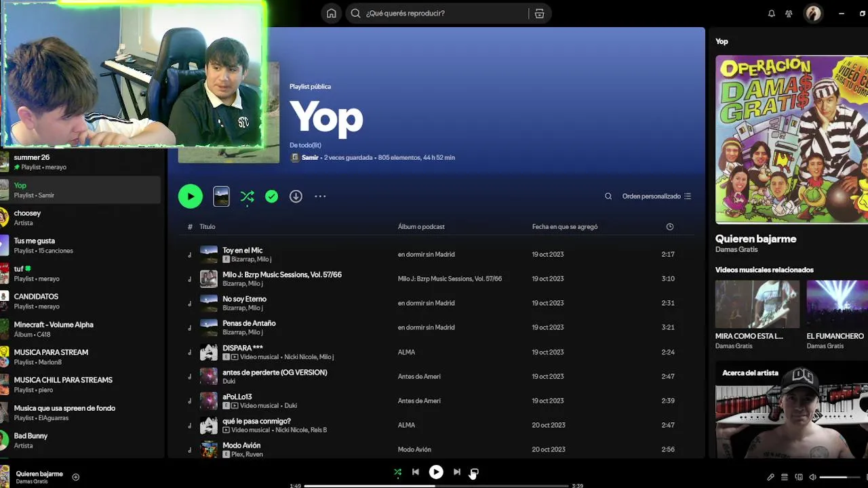Select the track 'Modo Avión'
The width and height of the screenshot is (868, 488).
click(241, 446)
